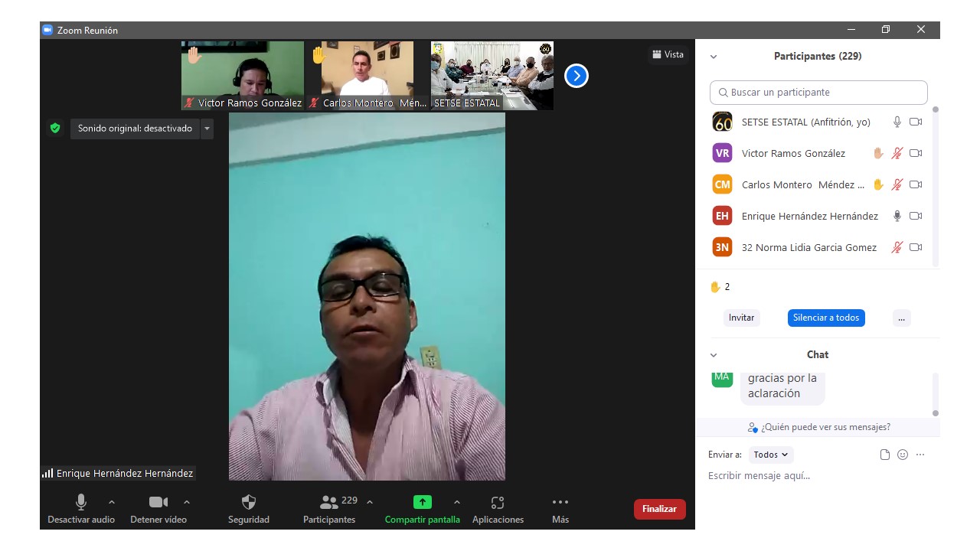Click the Silenciar a todos button
980x551 pixels.
click(826, 318)
